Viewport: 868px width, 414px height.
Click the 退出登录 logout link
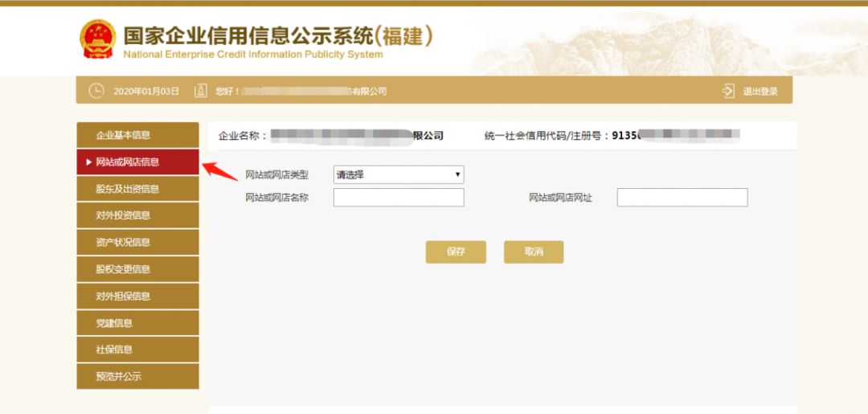pyautogui.click(x=759, y=92)
